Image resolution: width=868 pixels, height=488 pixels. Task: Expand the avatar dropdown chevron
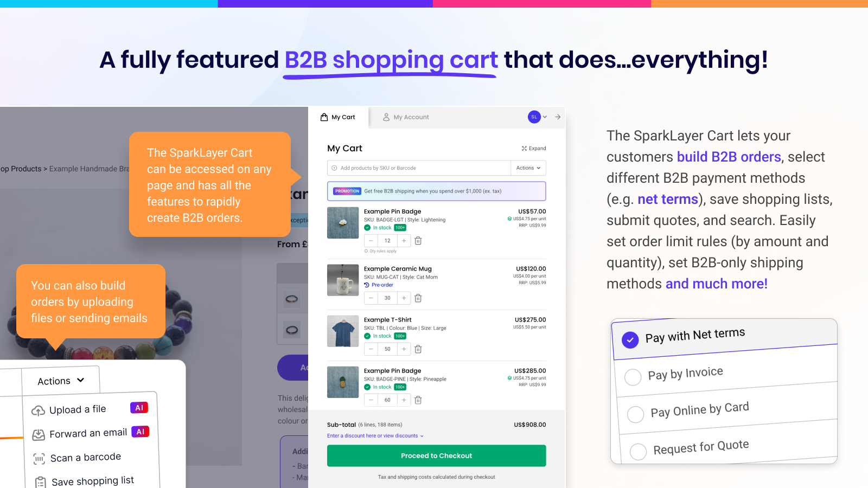[x=545, y=117]
